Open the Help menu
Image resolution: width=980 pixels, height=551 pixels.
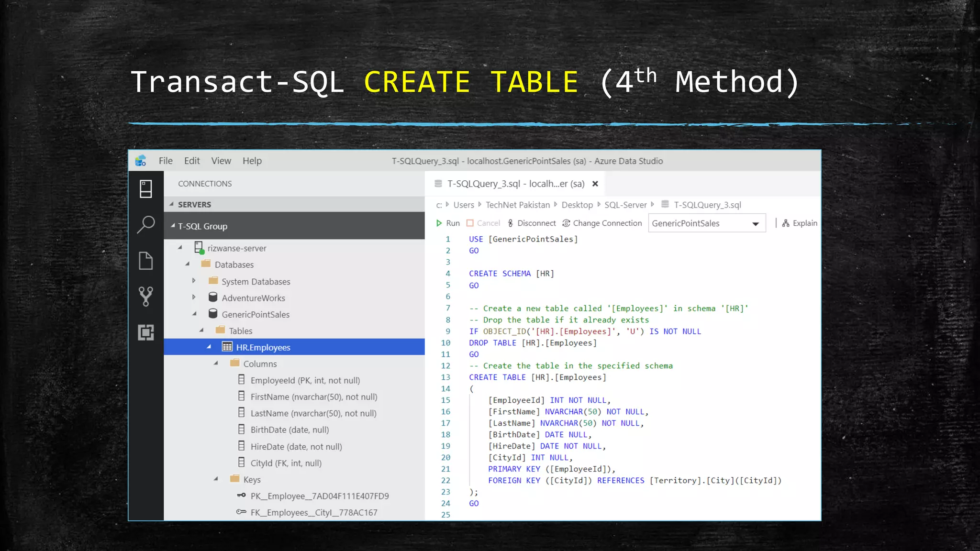(x=252, y=161)
